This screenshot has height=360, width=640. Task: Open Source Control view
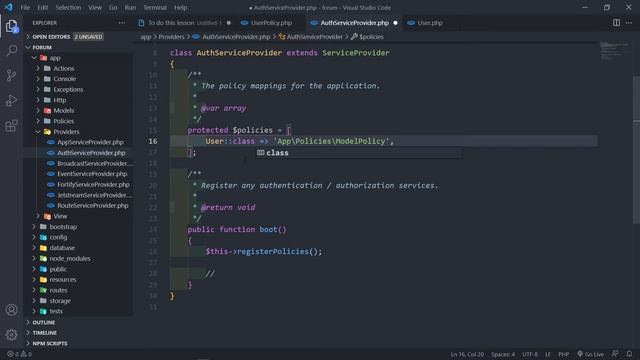point(11,75)
